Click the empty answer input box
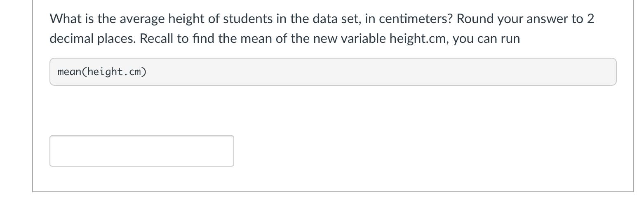The width and height of the screenshot is (644, 212). 141,151
